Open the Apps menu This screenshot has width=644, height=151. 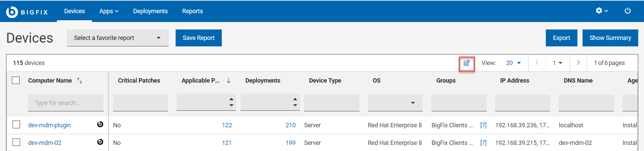pyautogui.click(x=109, y=11)
